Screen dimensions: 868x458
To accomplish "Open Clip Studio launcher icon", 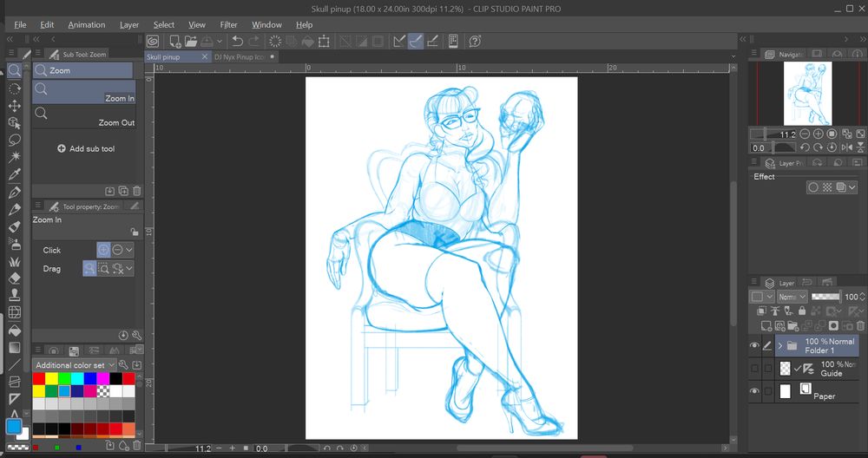I will coord(154,42).
